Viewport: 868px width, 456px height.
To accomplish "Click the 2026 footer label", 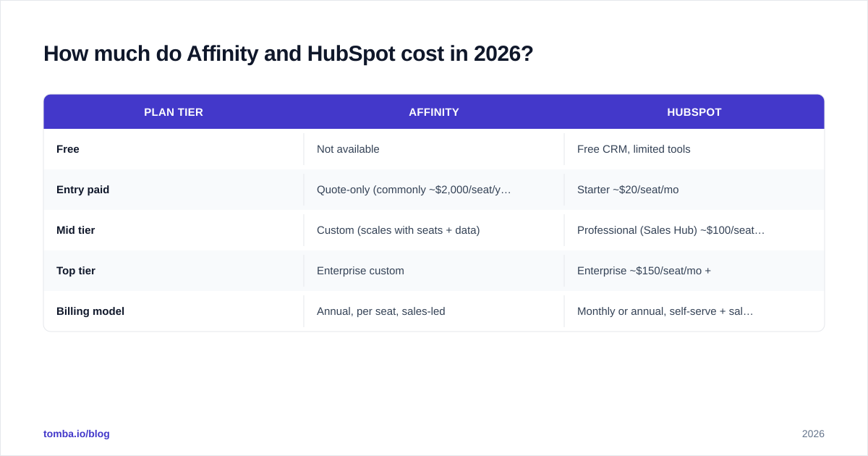I will pyautogui.click(x=813, y=434).
